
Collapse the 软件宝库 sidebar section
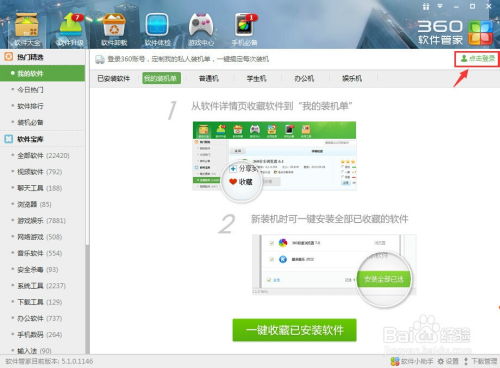[43, 139]
